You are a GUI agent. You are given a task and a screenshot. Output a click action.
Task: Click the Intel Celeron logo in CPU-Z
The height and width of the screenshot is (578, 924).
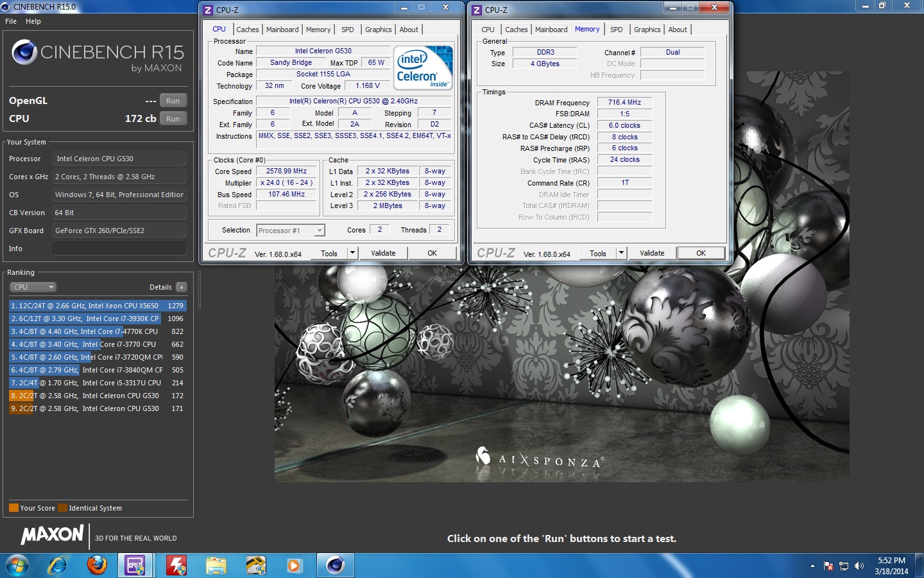pos(424,67)
